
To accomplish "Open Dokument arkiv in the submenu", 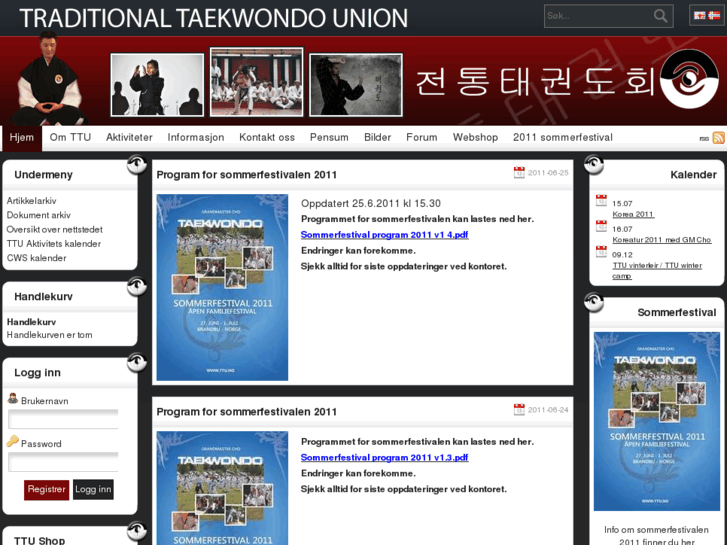I will (x=38, y=215).
